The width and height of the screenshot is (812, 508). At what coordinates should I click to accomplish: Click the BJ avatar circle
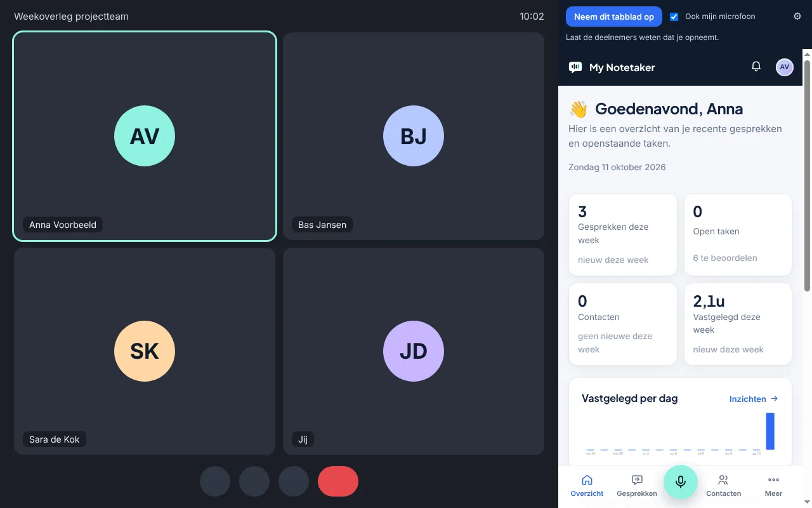(x=414, y=136)
